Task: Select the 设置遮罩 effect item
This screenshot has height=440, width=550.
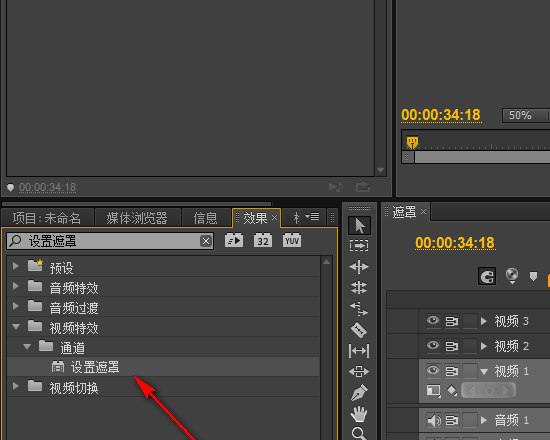Action: [163, 367]
